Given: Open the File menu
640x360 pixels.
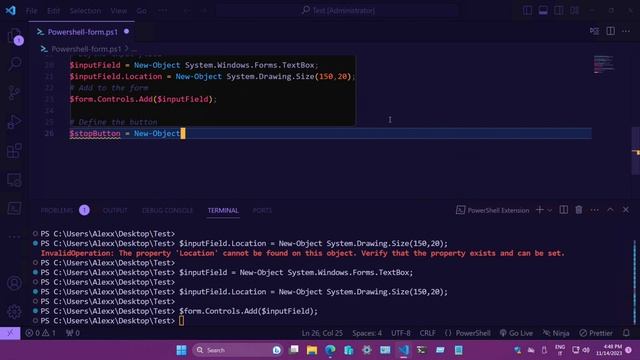Looking at the screenshot, I should pyautogui.click(x=31, y=11).
